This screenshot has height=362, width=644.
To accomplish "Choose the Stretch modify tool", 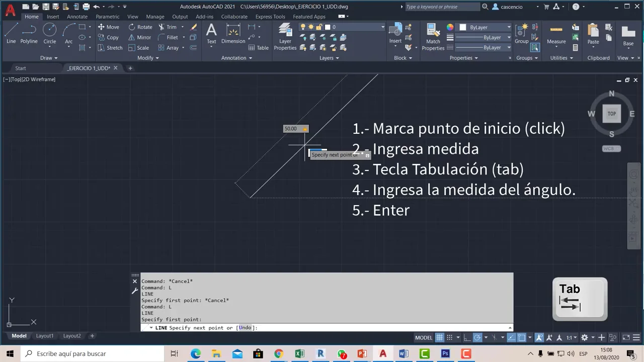I will 110,48.
